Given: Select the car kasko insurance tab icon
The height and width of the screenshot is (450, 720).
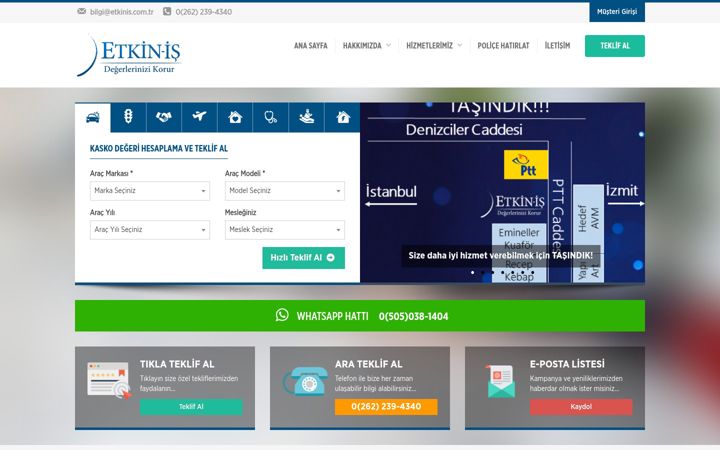Looking at the screenshot, I should coord(93,118).
